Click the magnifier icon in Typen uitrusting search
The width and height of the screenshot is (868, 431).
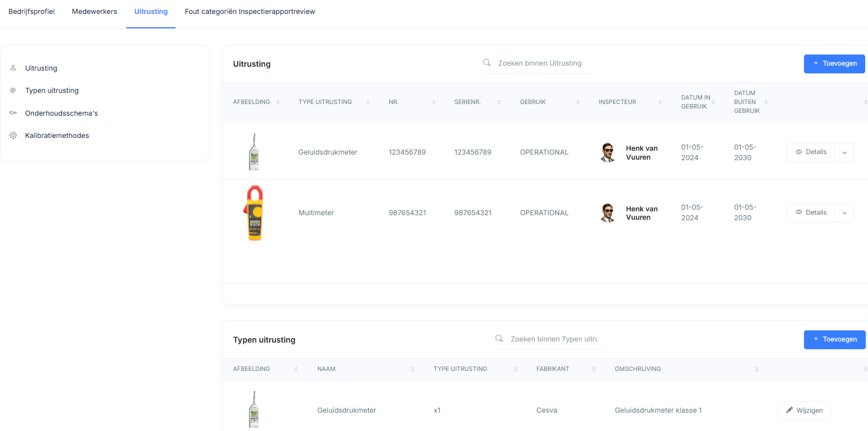pyautogui.click(x=499, y=339)
